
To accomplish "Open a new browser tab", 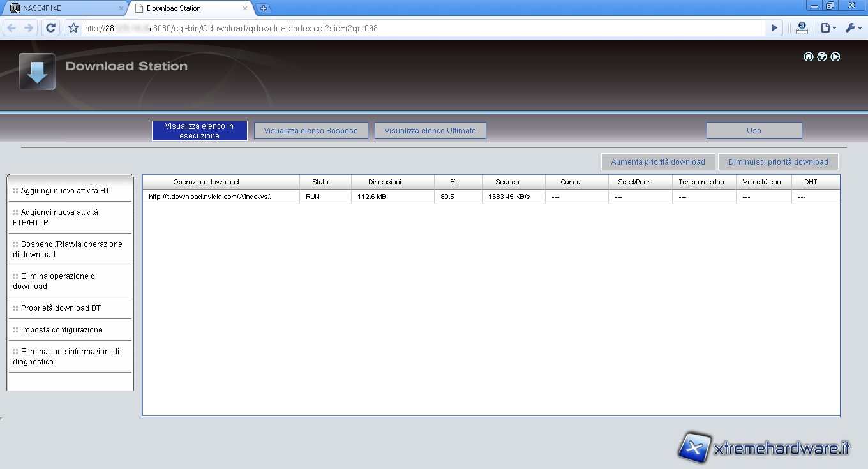I will point(264,8).
